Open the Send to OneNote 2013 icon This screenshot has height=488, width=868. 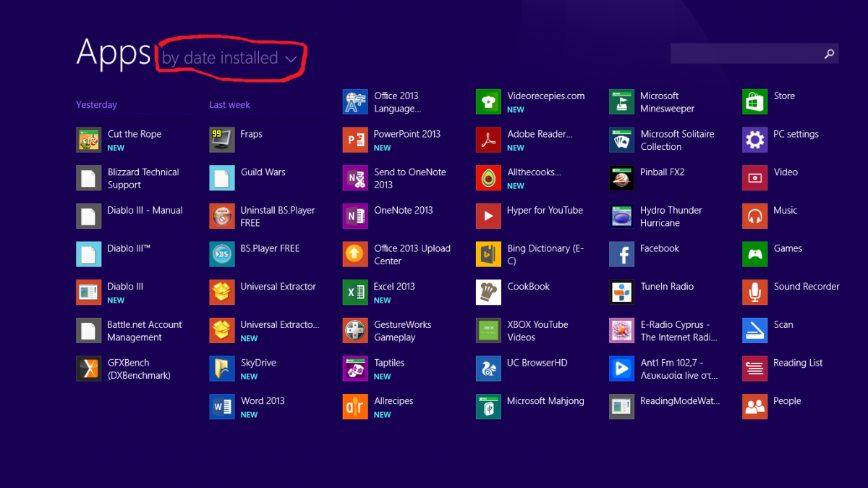point(355,178)
